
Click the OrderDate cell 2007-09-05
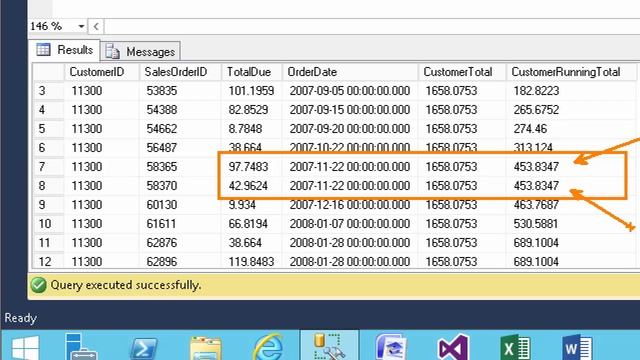tap(350, 91)
